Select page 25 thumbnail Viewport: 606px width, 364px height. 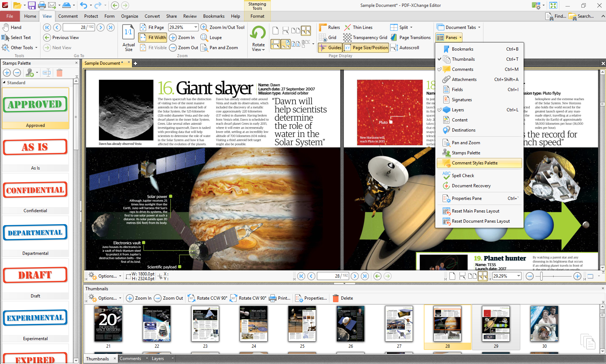[302, 327]
